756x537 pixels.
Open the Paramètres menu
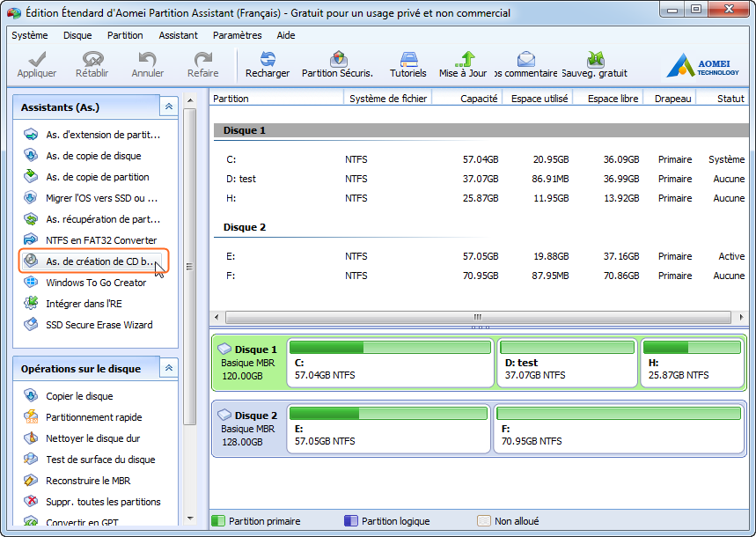(238, 35)
